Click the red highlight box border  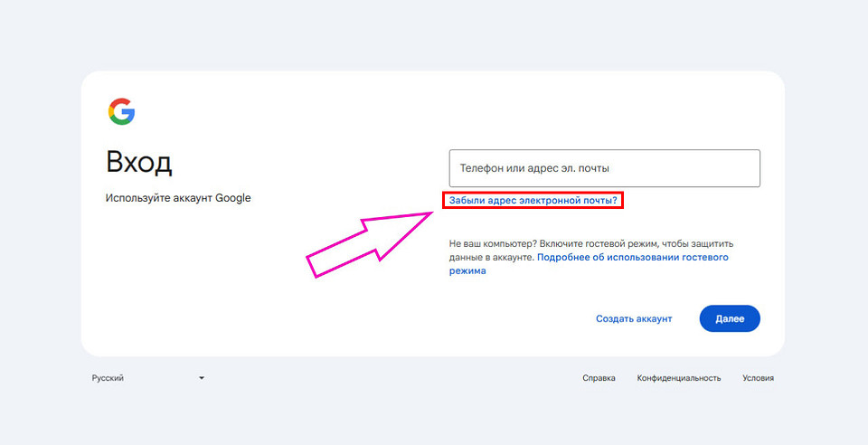click(x=443, y=200)
